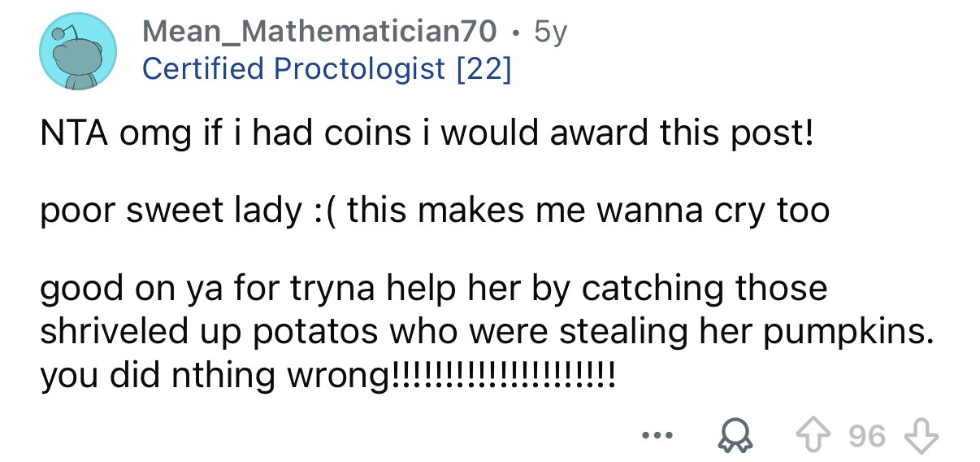Downvote this comment
This screenshot has height=462, width=980.
(x=923, y=436)
